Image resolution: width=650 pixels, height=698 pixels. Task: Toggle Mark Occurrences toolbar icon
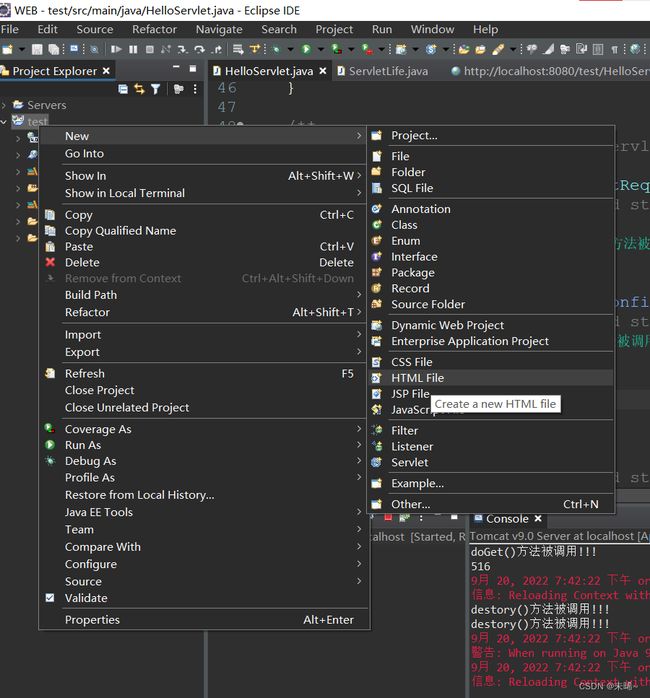(x=548, y=49)
